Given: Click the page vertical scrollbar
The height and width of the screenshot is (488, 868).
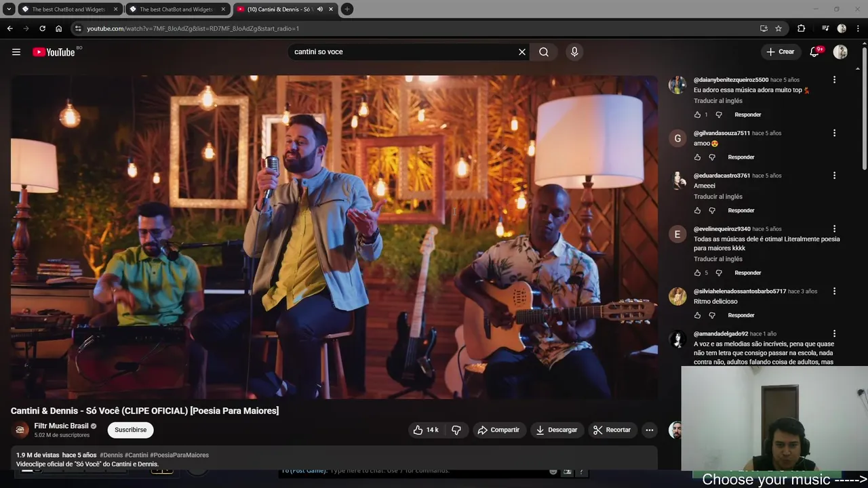Looking at the screenshot, I should point(864,108).
